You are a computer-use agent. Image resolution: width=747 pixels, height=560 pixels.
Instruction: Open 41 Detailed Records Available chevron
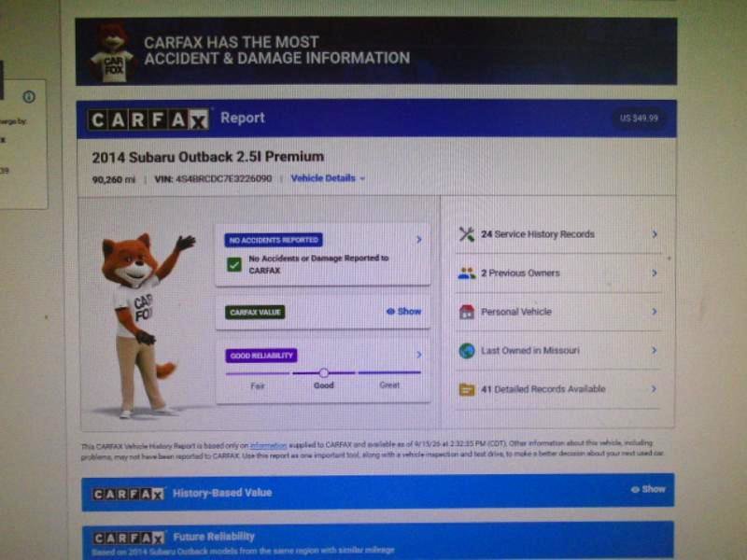(654, 389)
